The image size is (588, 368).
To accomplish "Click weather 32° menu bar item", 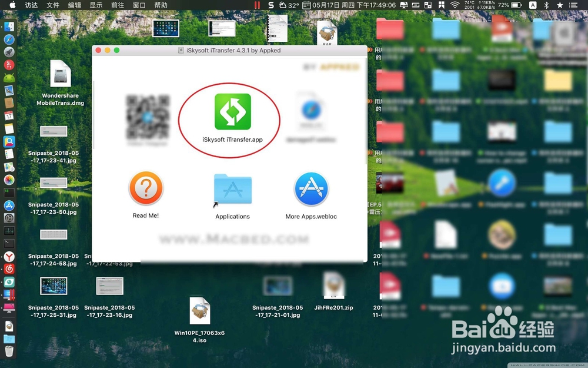I will coord(288,5).
